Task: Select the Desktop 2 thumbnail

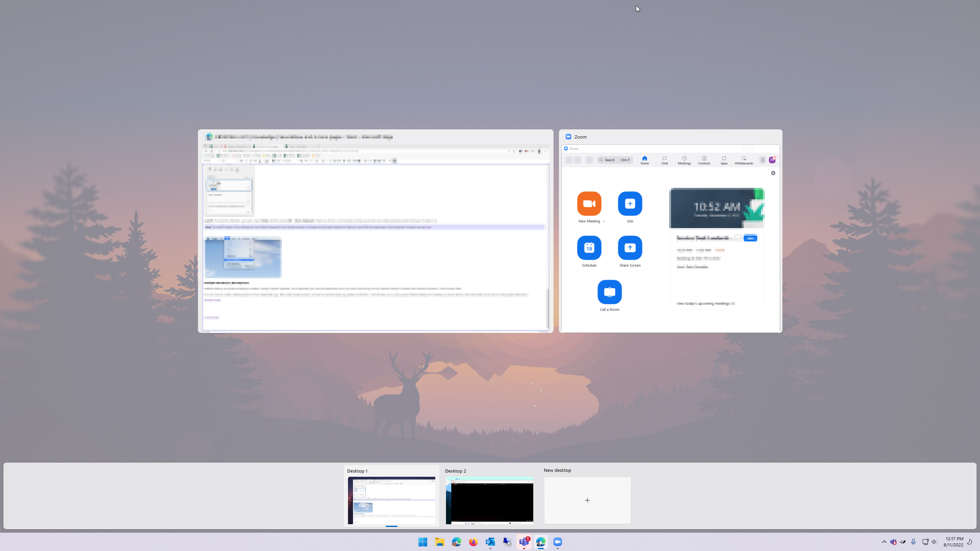Action: click(489, 500)
